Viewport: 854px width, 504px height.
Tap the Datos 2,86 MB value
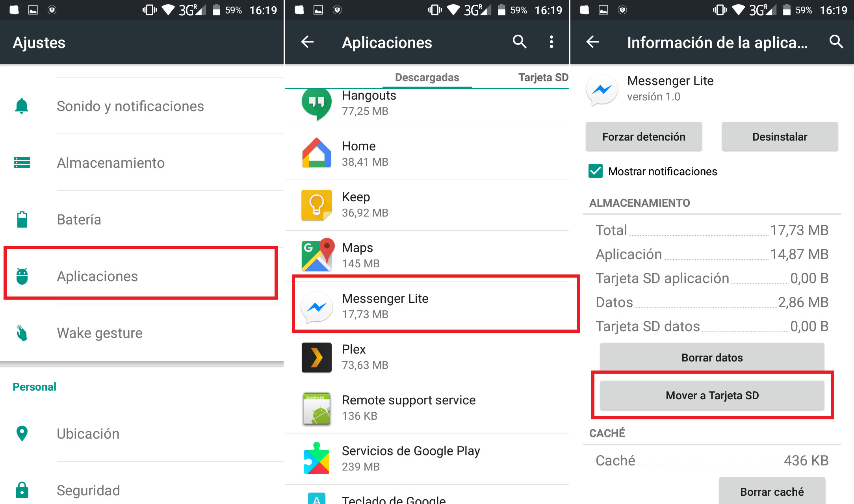[803, 302]
